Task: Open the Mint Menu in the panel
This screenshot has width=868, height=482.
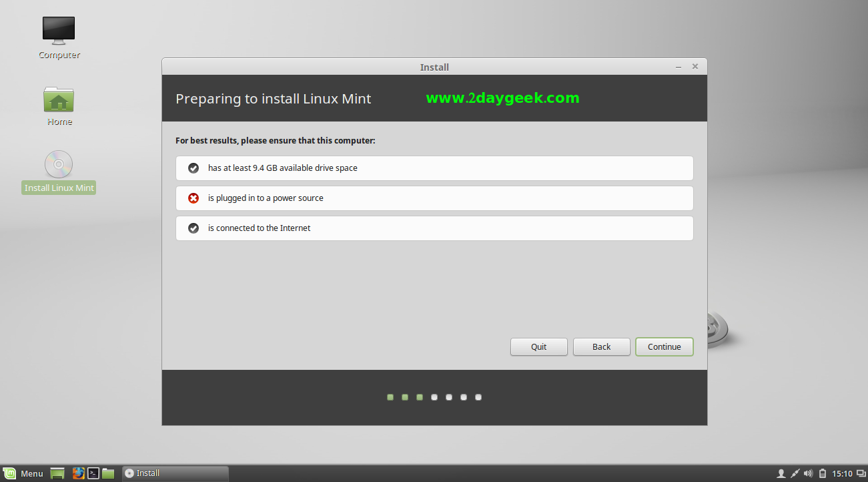Action: (x=24, y=473)
